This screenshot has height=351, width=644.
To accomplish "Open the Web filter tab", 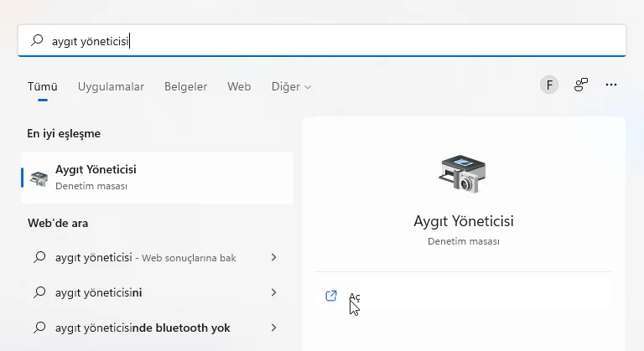I will point(239,86).
